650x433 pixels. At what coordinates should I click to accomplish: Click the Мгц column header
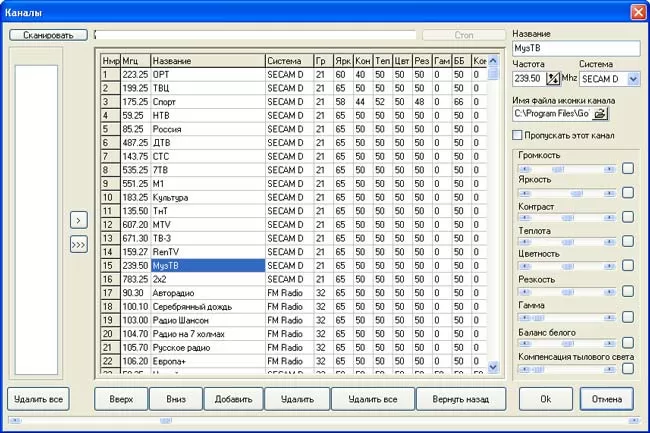click(x=135, y=61)
